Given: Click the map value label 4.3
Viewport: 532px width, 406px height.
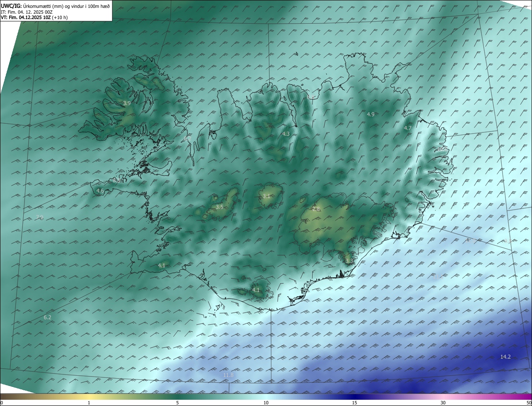Looking at the screenshot, I should [x=286, y=134].
